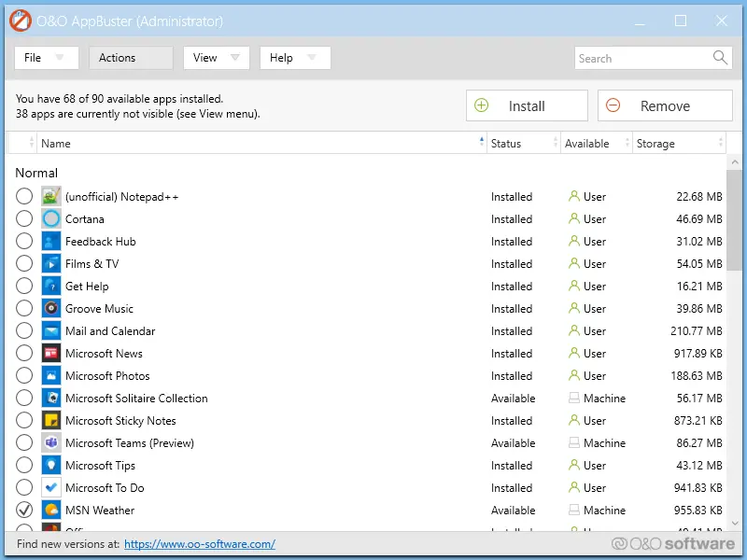Screen dimensions: 747x560
Task: Sort the list by Status column
Action: [524, 143]
